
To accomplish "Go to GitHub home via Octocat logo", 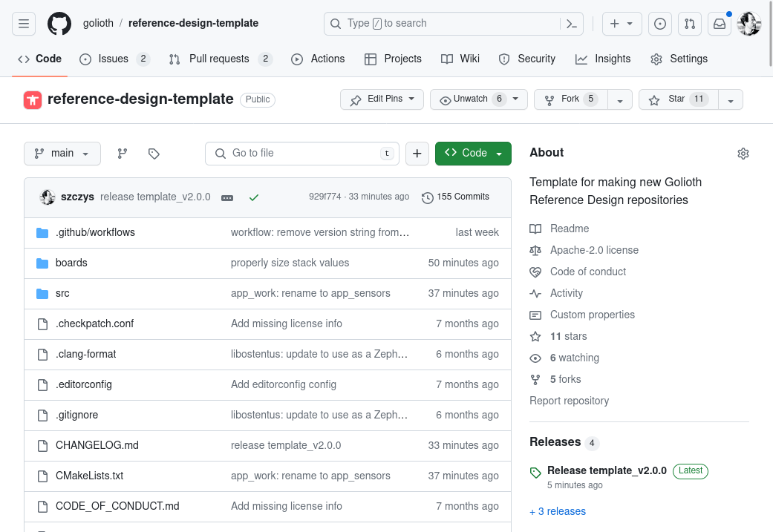I will pyautogui.click(x=59, y=24).
